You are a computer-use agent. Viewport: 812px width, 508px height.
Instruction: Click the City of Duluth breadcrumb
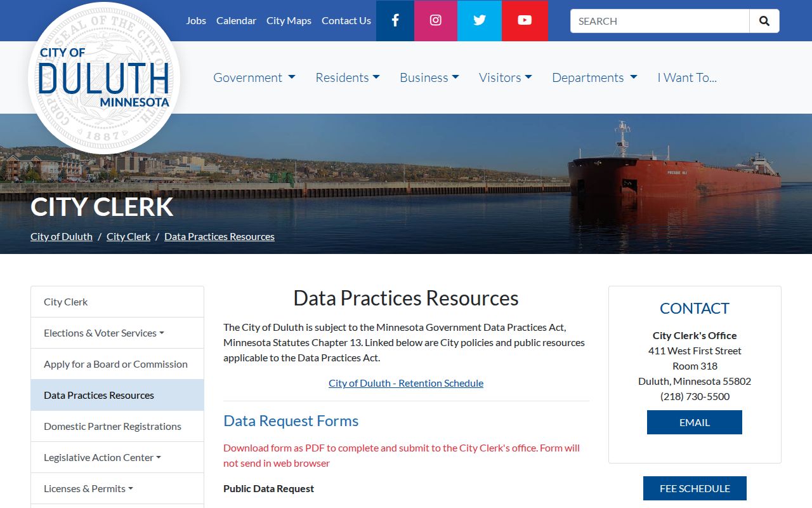(62, 236)
